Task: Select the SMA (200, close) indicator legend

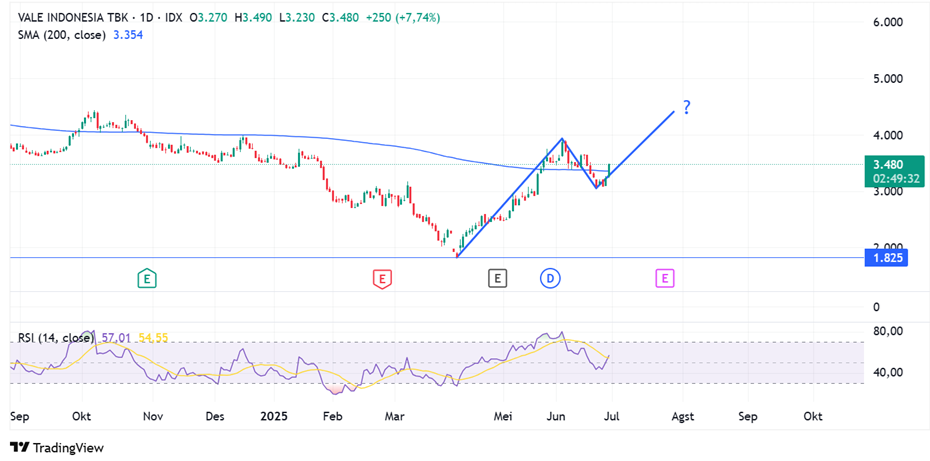Action: pyautogui.click(x=60, y=35)
